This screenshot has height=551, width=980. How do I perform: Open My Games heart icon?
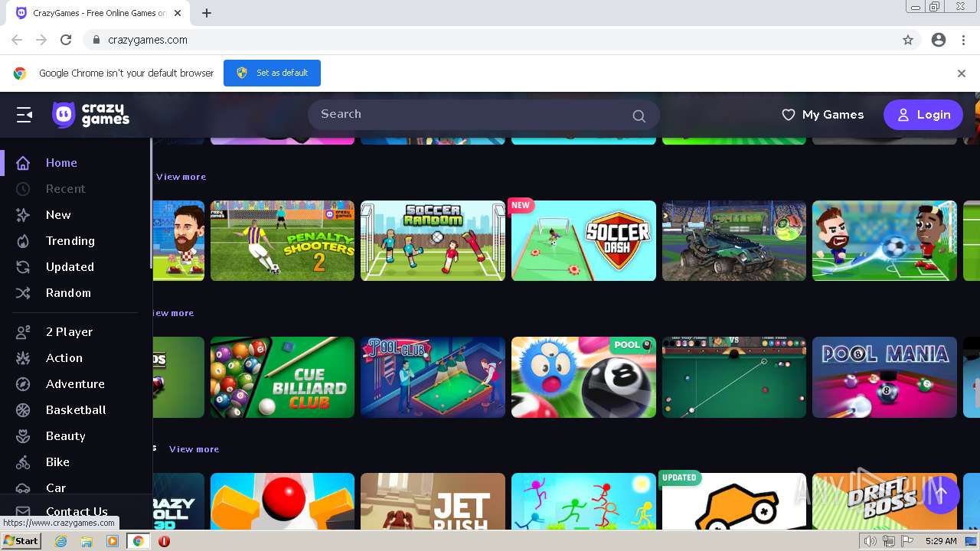click(x=788, y=115)
